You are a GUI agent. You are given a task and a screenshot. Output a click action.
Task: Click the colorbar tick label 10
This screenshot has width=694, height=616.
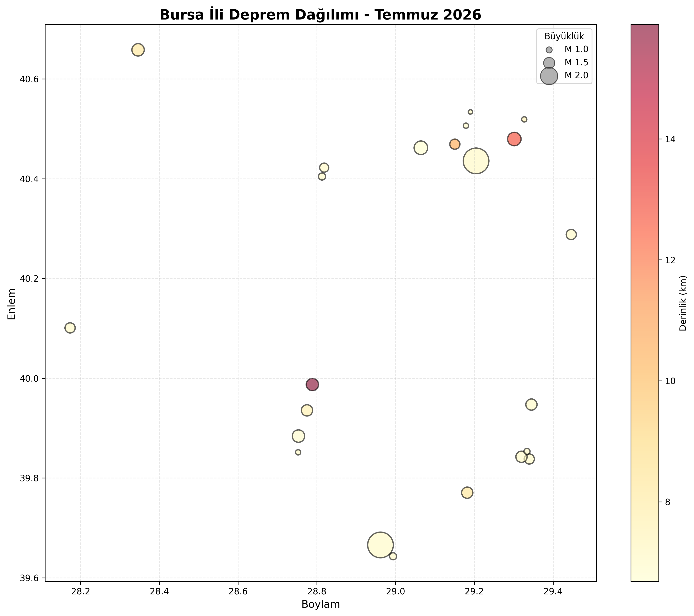tap(670, 381)
